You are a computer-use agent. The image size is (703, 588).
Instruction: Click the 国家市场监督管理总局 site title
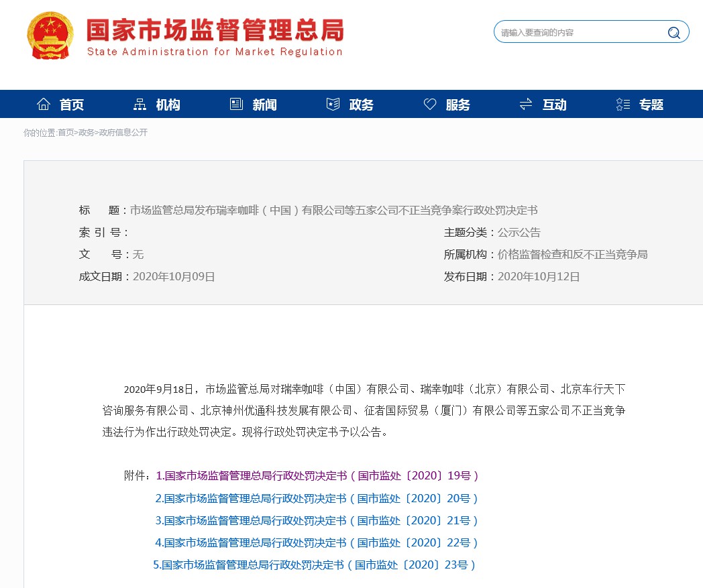click(215, 30)
